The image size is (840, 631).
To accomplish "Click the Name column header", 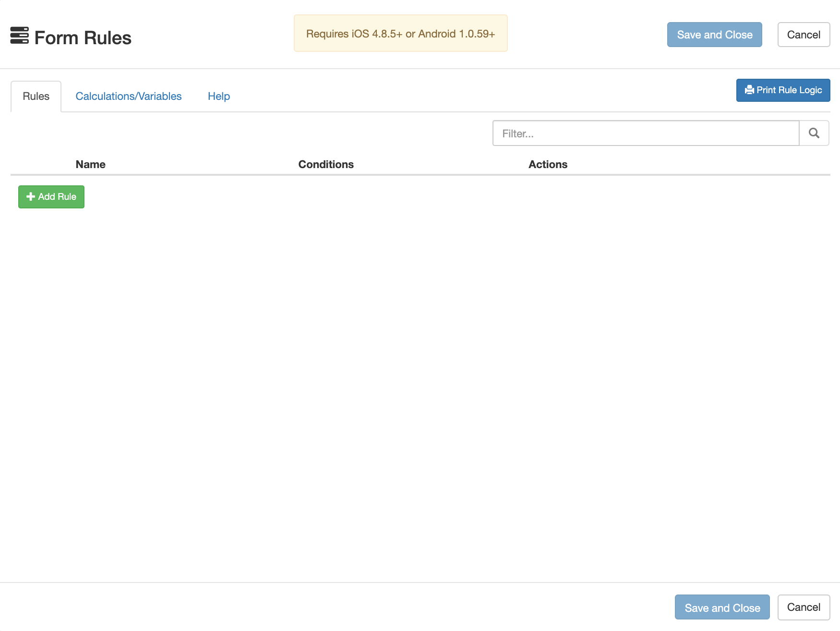I will (90, 164).
